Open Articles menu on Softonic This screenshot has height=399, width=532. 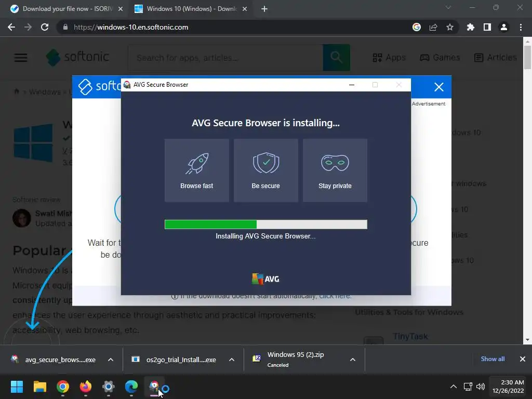[x=495, y=57]
